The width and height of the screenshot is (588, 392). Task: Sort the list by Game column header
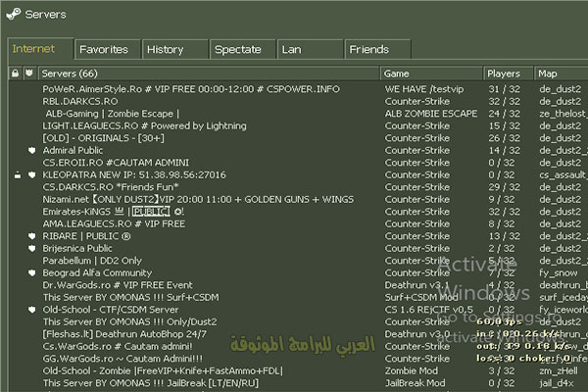click(x=431, y=73)
